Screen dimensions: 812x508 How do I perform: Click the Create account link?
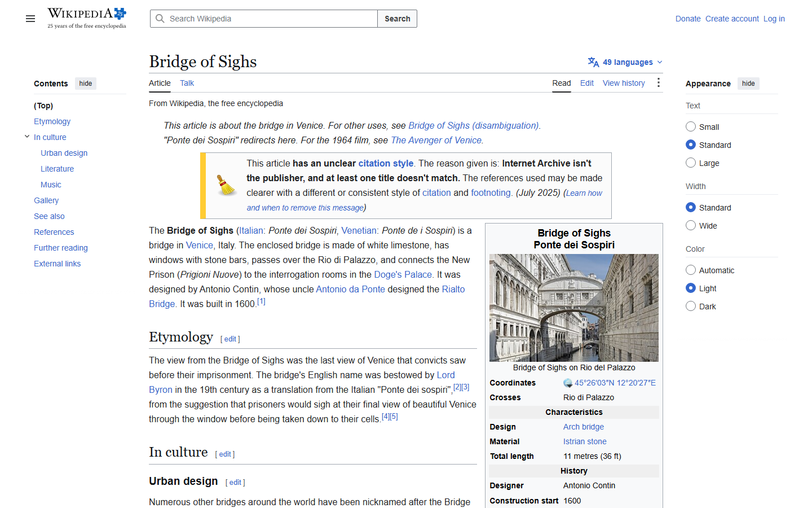[x=732, y=19]
